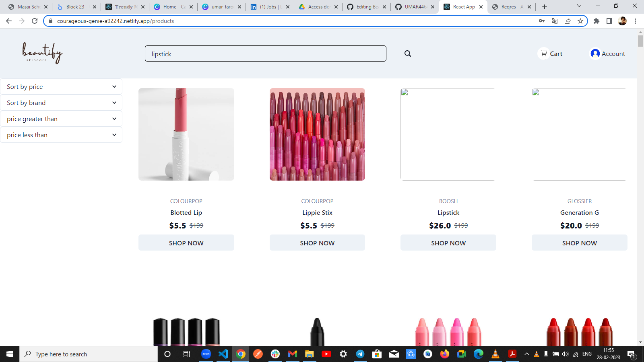
Task: Open the price greater than dropdown
Action: point(61,119)
